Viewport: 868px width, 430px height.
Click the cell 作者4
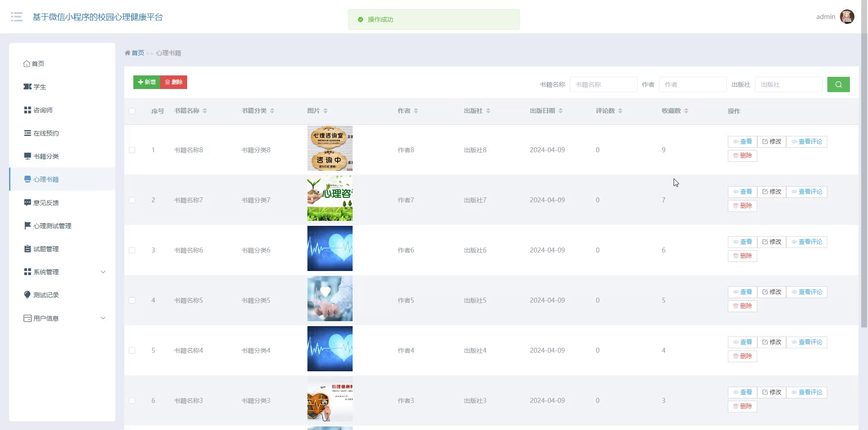coord(406,351)
